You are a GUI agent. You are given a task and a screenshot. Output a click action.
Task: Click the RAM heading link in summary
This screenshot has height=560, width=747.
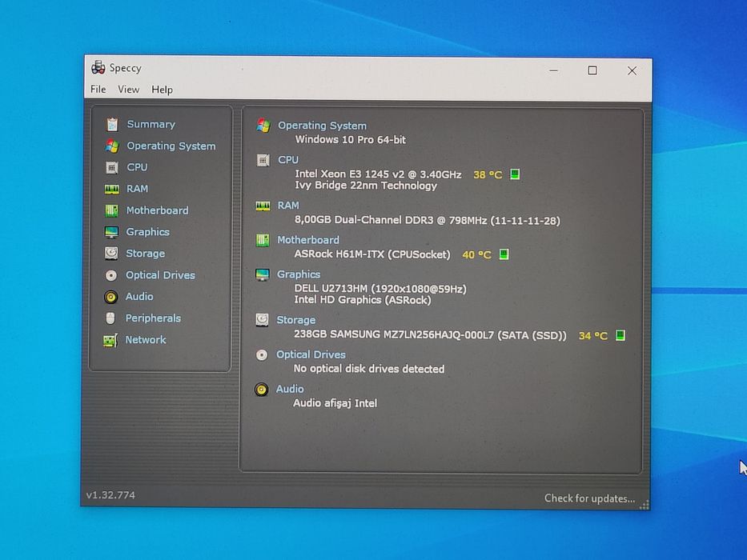[288, 206]
